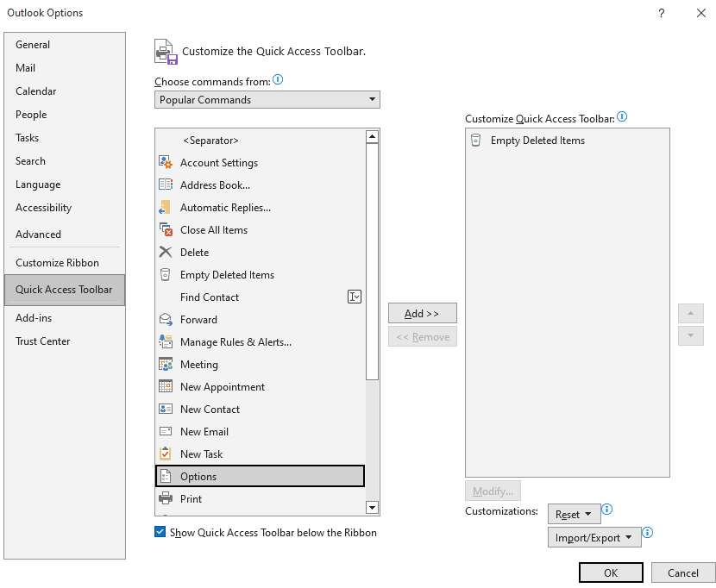
Task: Expand the Reset dropdown button
Action: [x=574, y=515]
